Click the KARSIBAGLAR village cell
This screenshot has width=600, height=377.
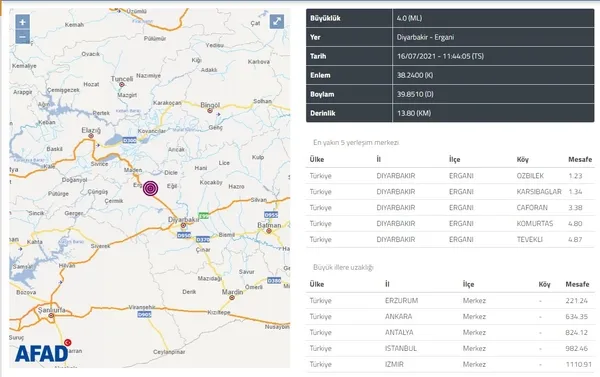[x=539, y=191]
